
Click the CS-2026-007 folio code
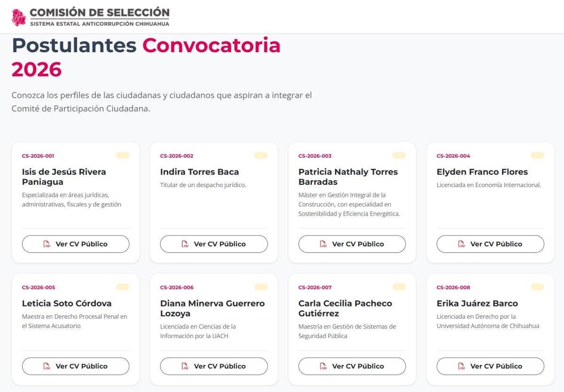[315, 288]
